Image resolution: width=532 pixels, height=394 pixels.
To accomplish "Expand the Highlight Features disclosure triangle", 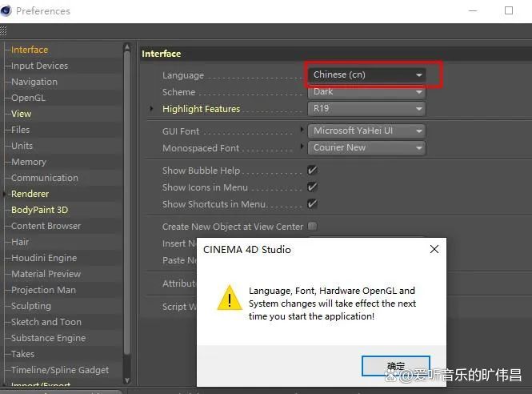I will coord(151,109).
